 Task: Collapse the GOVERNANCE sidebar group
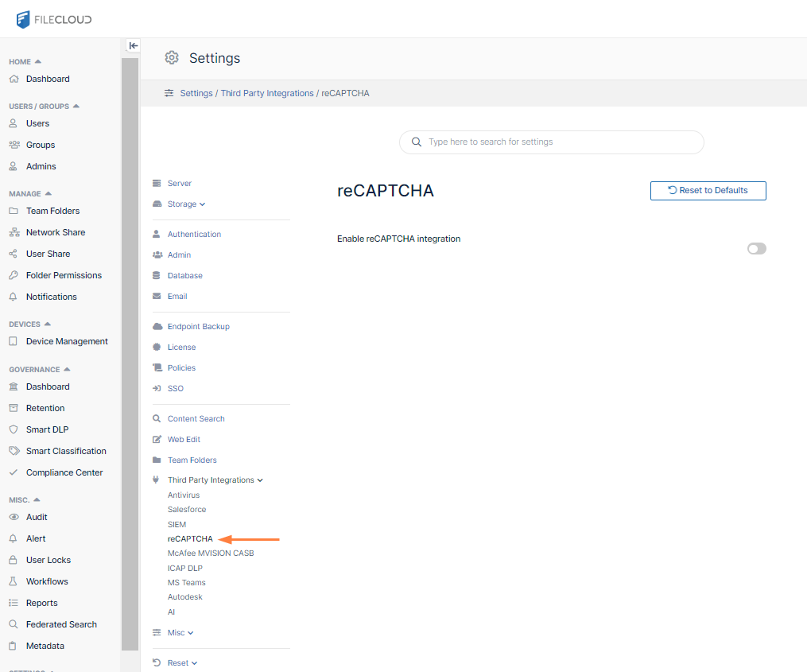pos(40,369)
